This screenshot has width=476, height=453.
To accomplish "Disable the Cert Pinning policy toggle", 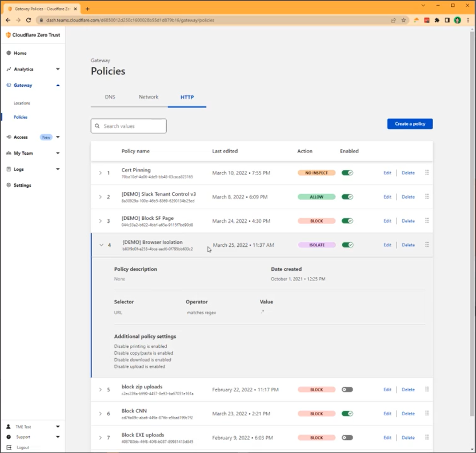I will click(x=347, y=173).
